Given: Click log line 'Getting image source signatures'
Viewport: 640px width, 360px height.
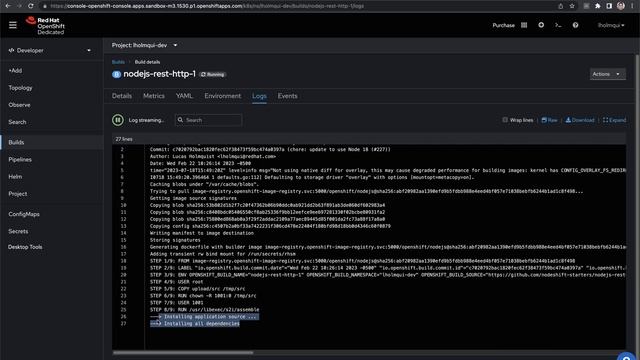Looking at the screenshot, I should (193, 198).
